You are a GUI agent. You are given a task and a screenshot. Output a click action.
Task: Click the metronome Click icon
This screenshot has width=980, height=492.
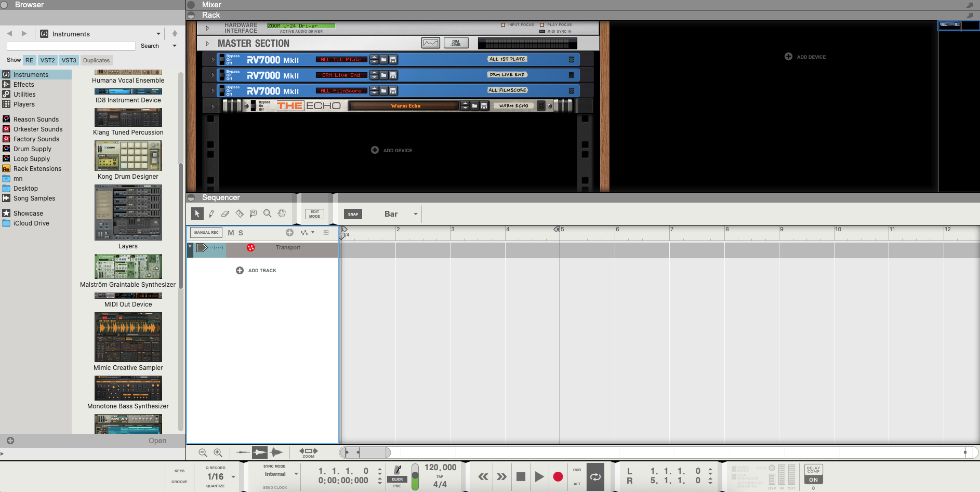(398, 470)
